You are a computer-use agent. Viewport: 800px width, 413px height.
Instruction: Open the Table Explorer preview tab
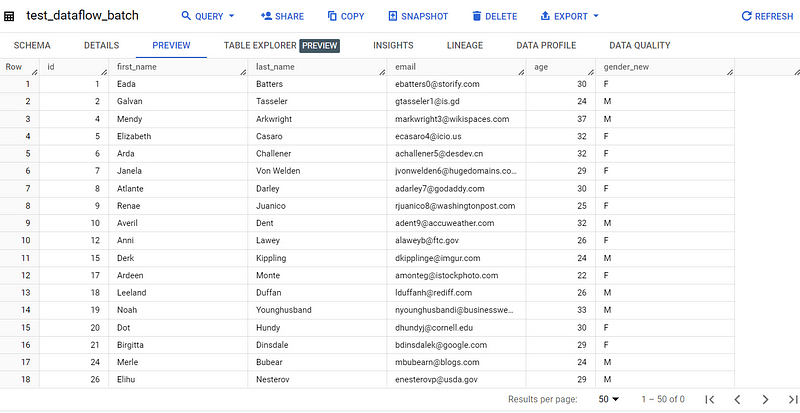pyautogui.click(x=281, y=45)
